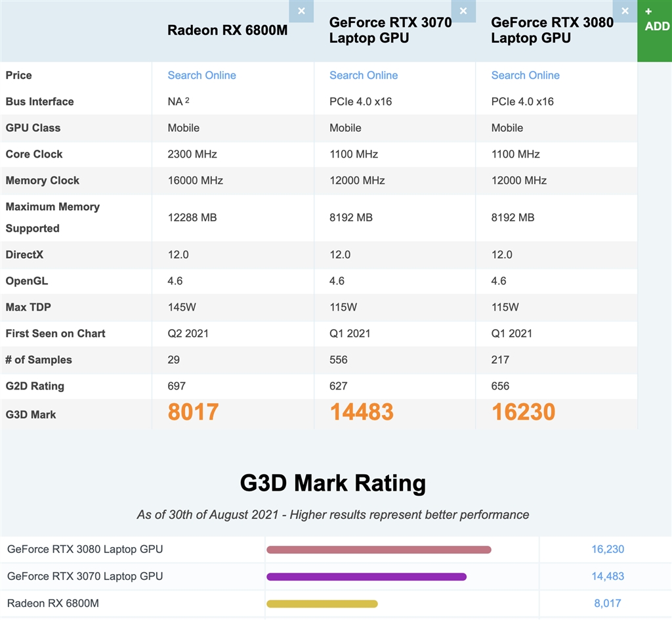Open Search Online for RTX 3080 Laptop
Viewport: 672px width, 620px height.
(525, 76)
